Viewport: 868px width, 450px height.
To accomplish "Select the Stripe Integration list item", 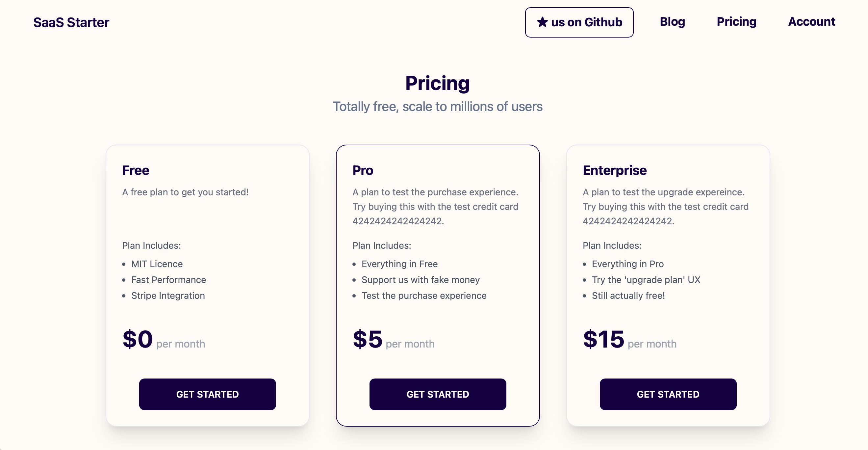I will tap(168, 295).
